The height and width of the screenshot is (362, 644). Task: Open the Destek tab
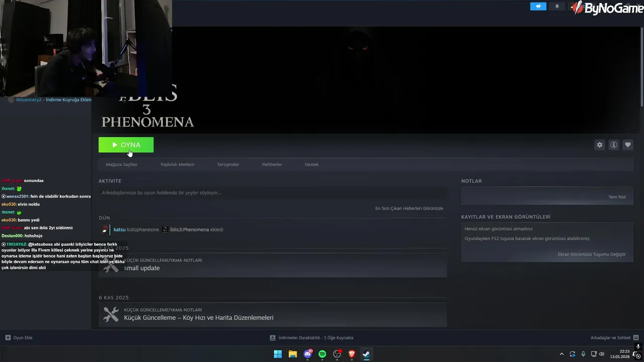[x=311, y=164]
